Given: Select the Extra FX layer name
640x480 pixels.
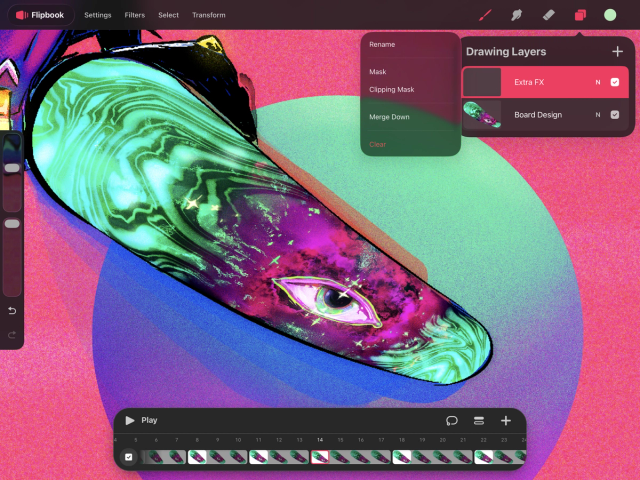Looking at the screenshot, I should click(529, 82).
